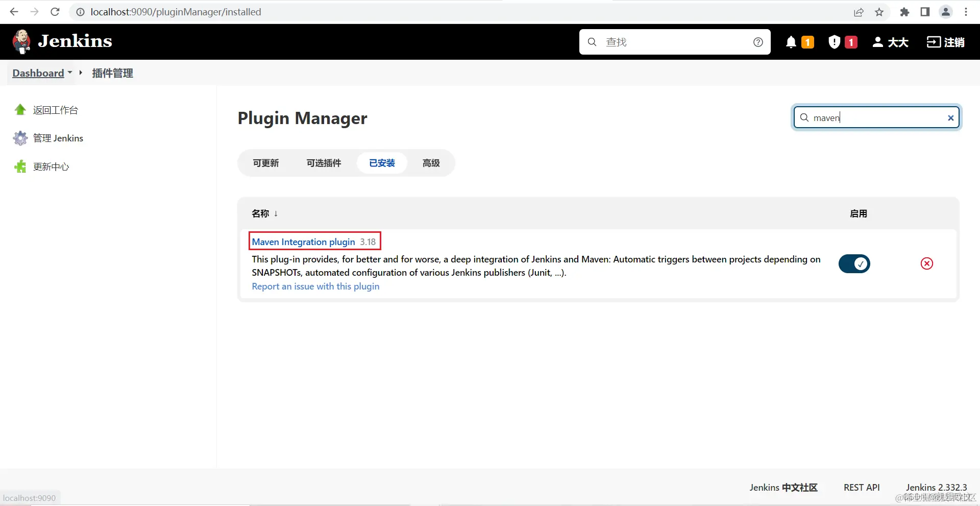Click the 返回工作台 sidebar link
Viewport: 980px width, 506px height.
[x=56, y=110]
